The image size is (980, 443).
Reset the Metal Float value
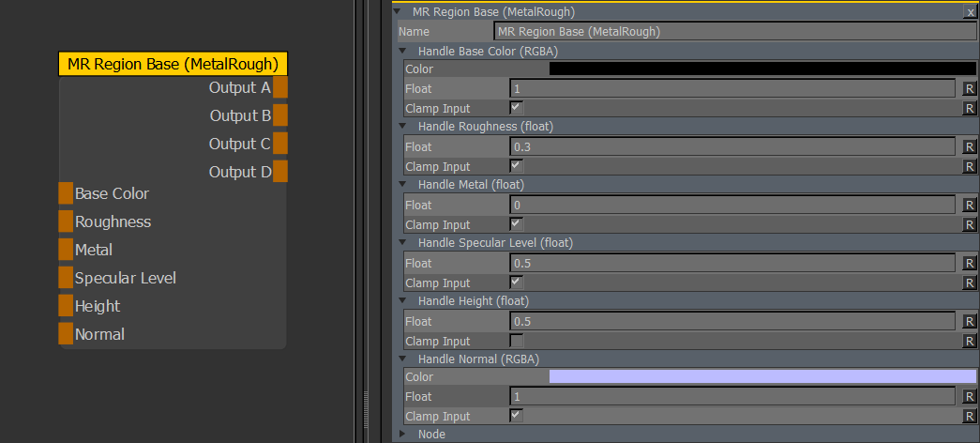(970, 206)
